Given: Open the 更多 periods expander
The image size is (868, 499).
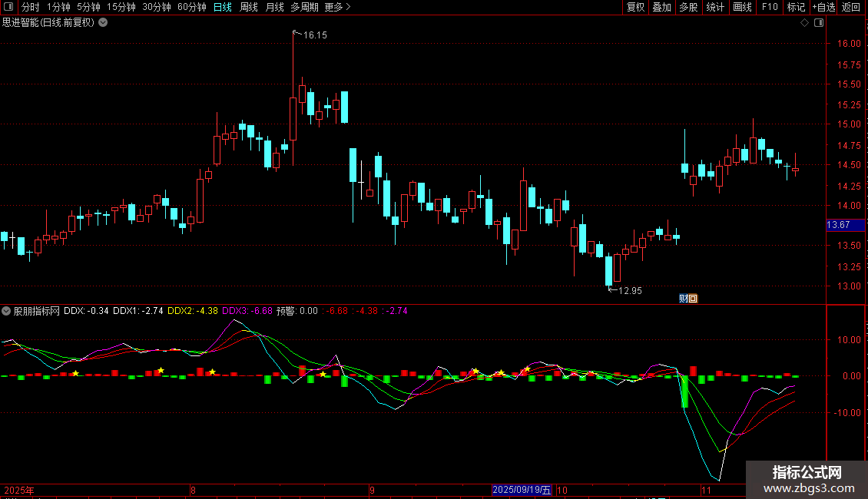Looking at the screenshot, I should pos(337,7).
